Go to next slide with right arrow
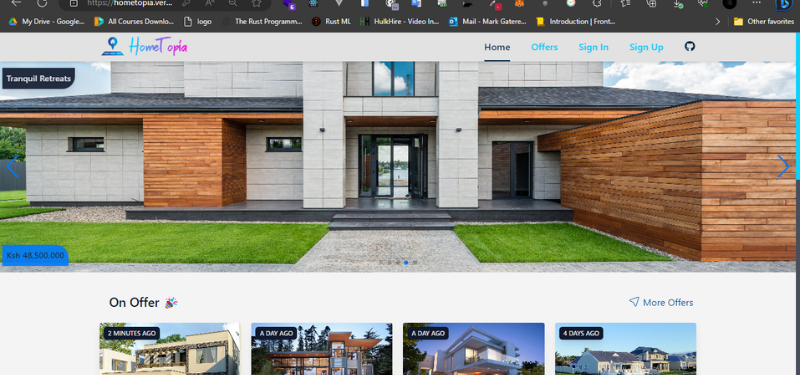This screenshot has width=800, height=375. (783, 166)
